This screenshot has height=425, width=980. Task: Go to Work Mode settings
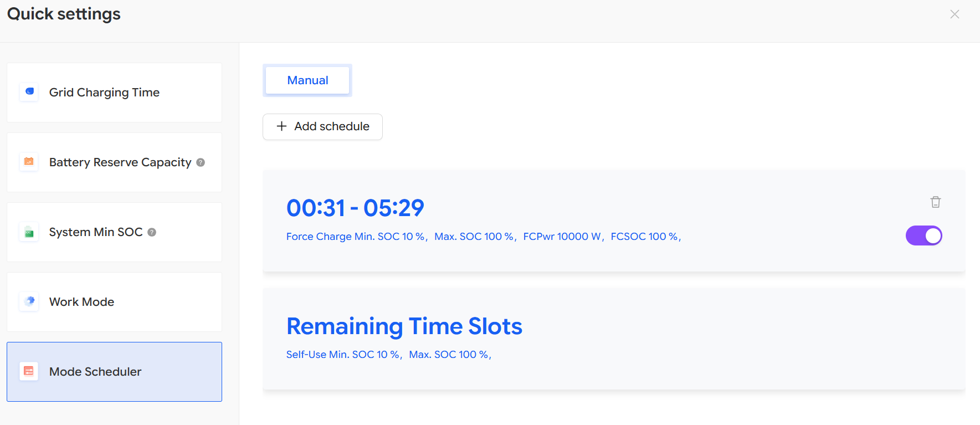[x=81, y=302]
